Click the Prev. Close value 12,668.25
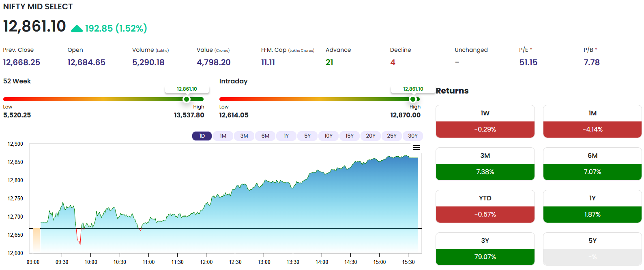Viewport: 644px width, 270px height. tap(21, 62)
